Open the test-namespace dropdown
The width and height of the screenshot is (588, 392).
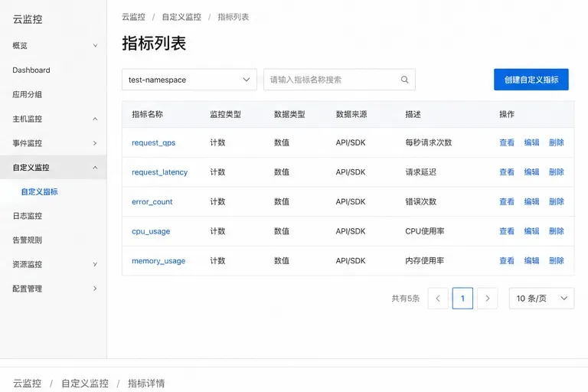click(x=189, y=80)
